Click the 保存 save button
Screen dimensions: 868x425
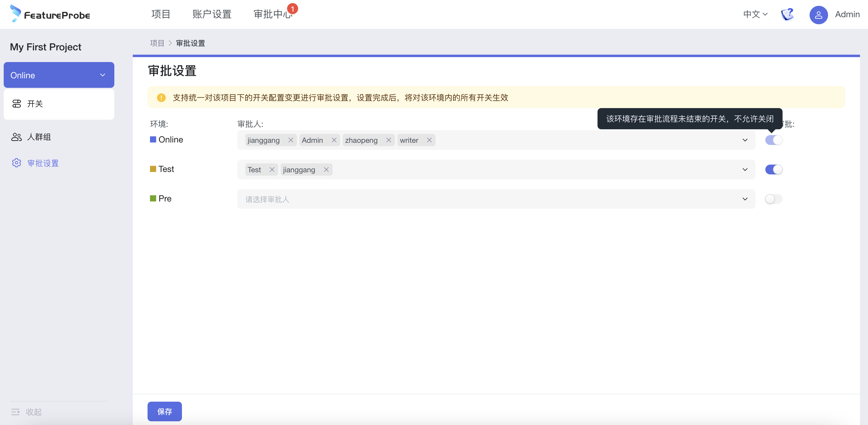[164, 411]
